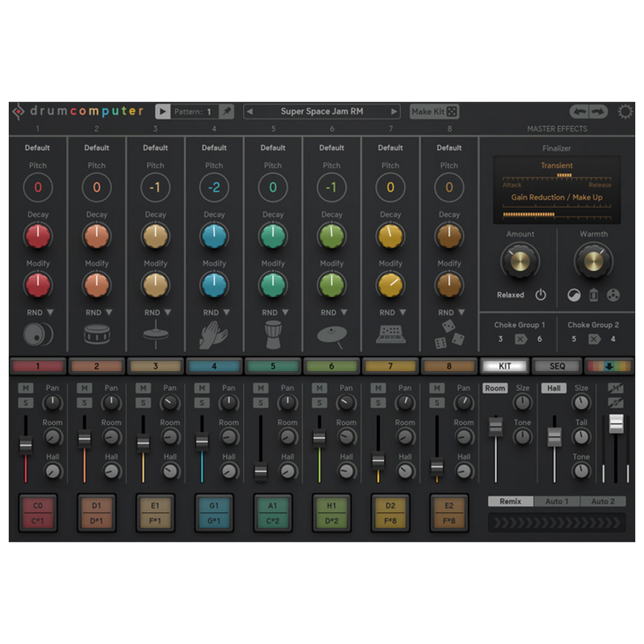Mute channel 1 with its M button
This screenshot has height=644, width=644.
coord(25,388)
